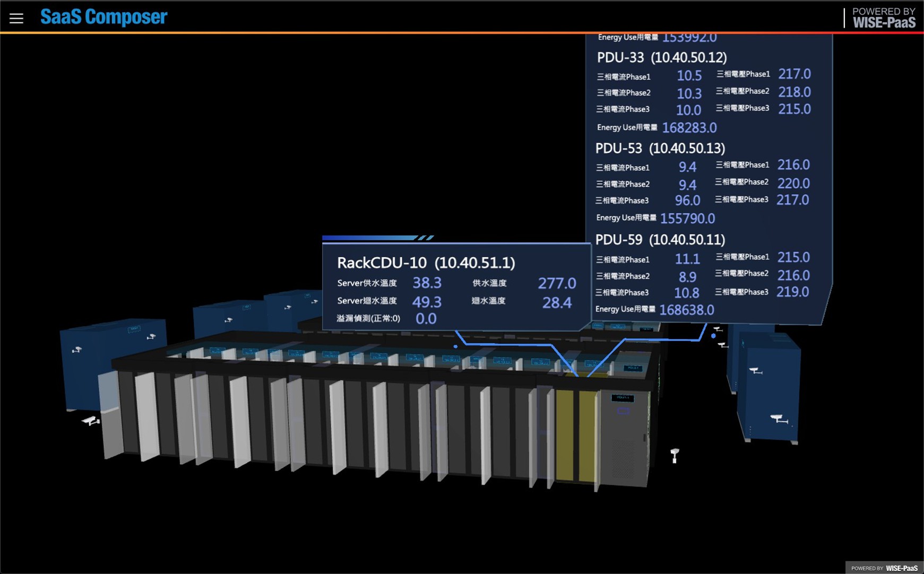Click the blue connector dot below the PDU panel

[713, 336]
